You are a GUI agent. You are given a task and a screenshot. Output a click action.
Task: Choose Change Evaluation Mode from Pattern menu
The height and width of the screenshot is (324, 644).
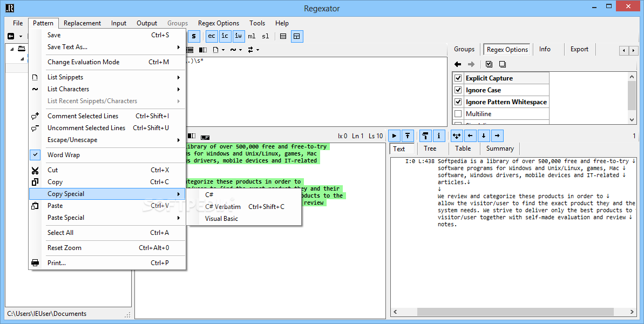(107, 62)
